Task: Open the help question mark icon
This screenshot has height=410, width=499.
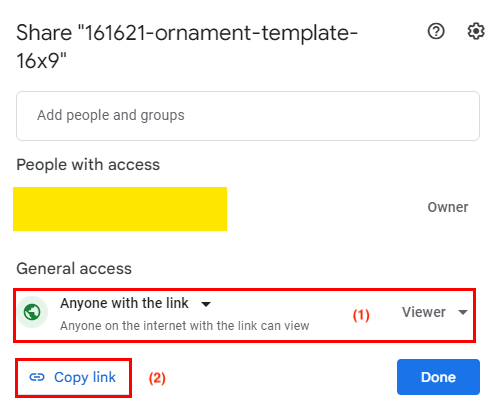Action: coord(436,32)
